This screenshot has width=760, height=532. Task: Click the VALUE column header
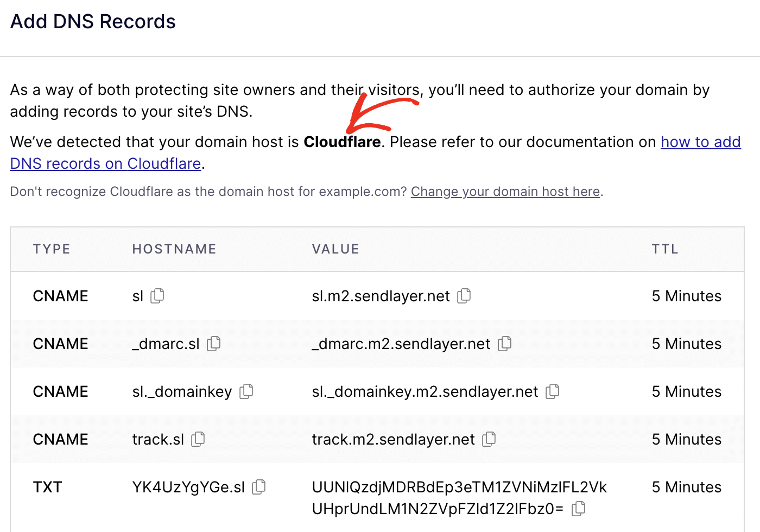pyautogui.click(x=335, y=249)
